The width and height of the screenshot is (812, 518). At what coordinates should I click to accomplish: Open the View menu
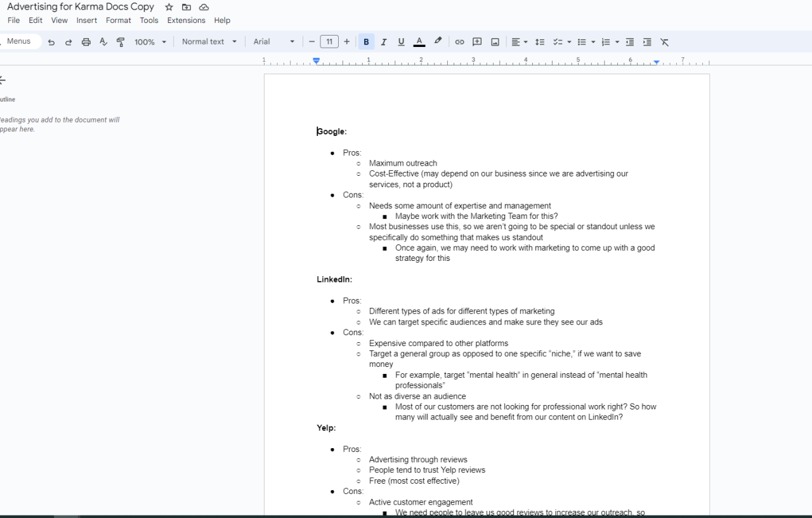(60, 20)
